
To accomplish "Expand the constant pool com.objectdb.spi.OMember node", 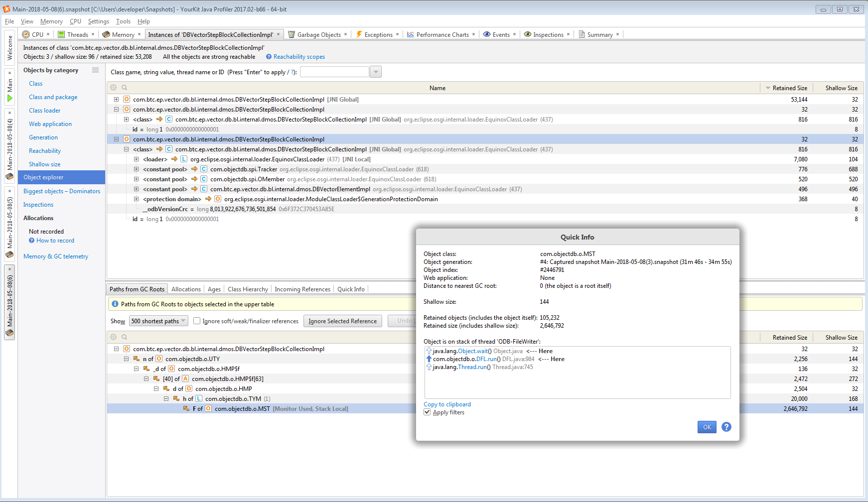I will 136,179.
